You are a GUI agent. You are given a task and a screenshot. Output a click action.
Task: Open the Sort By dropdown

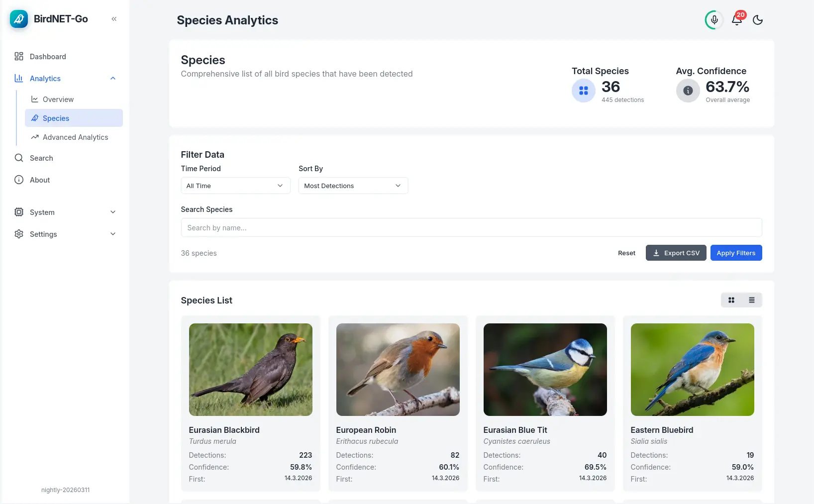(353, 186)
